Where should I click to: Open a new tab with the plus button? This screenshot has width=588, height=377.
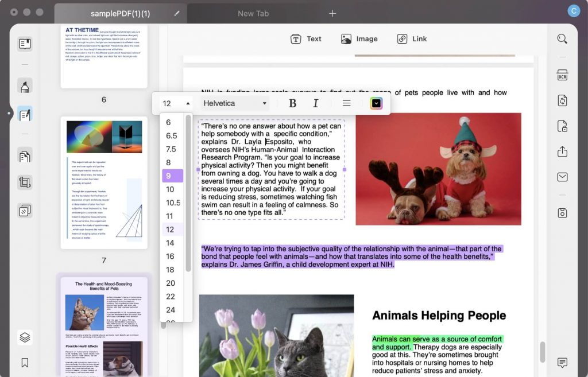point(332,13)
